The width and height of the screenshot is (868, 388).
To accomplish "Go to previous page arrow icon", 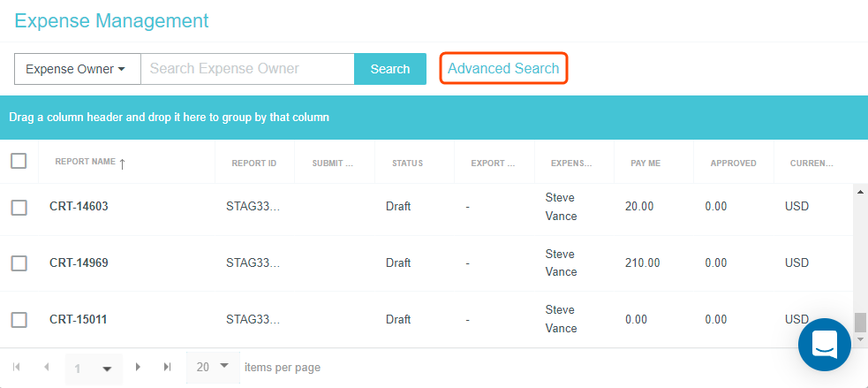I will (x=46, y=367).
